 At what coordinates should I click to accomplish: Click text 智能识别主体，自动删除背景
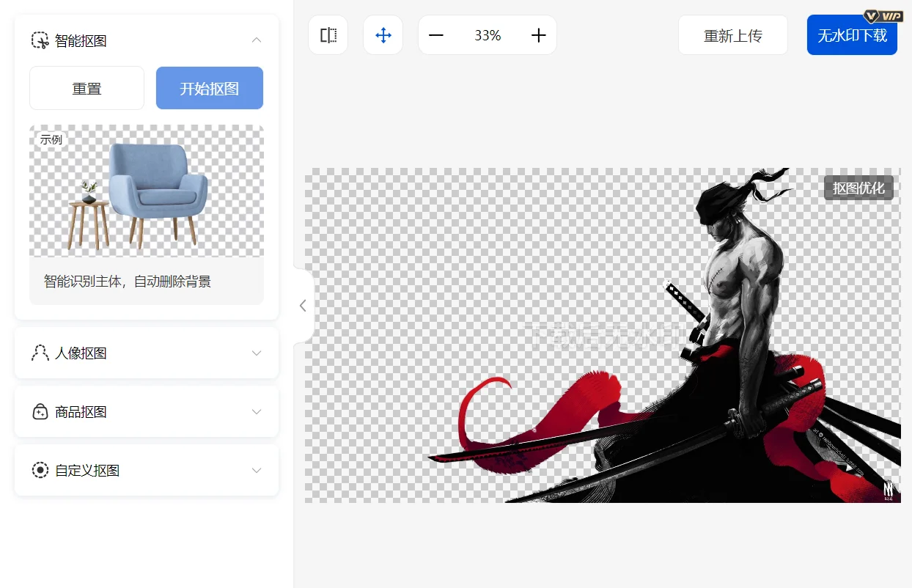pyautogui.click(x=128, y=282)
